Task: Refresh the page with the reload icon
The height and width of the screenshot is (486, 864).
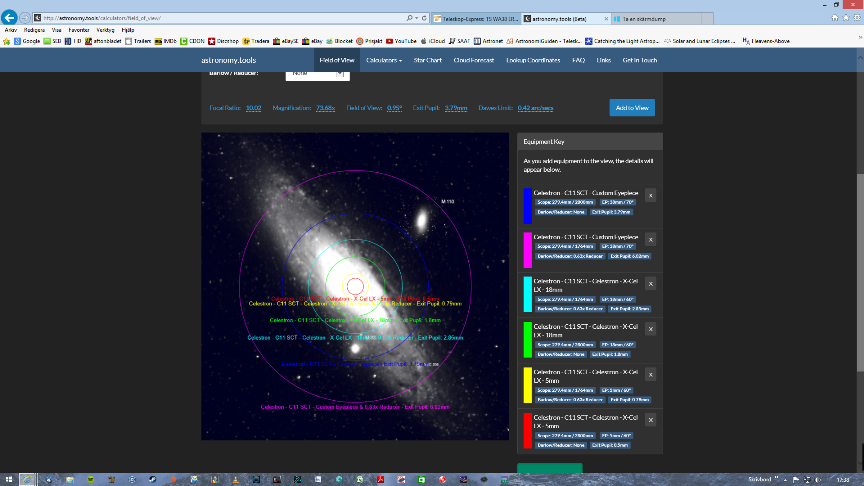Action: point(424,18)
